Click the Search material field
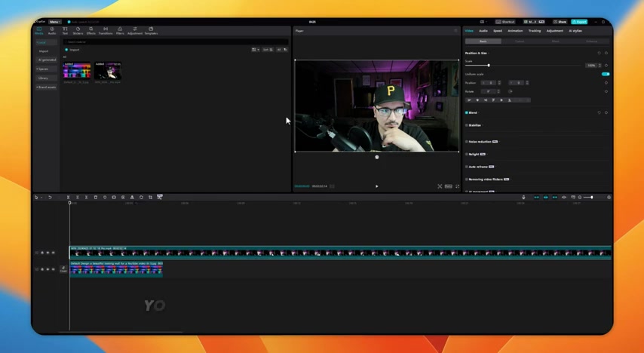Viewport: 644px width, 353px height. 176,42
